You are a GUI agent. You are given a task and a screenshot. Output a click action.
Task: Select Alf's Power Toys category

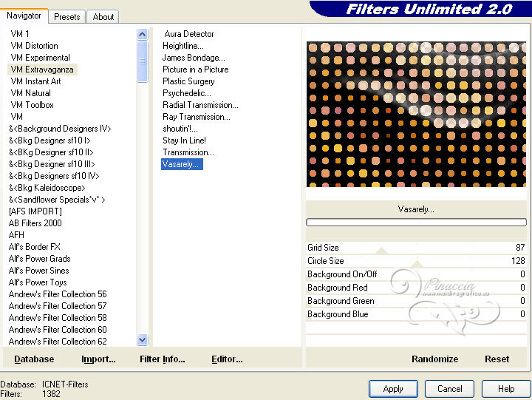coord(38,282)
